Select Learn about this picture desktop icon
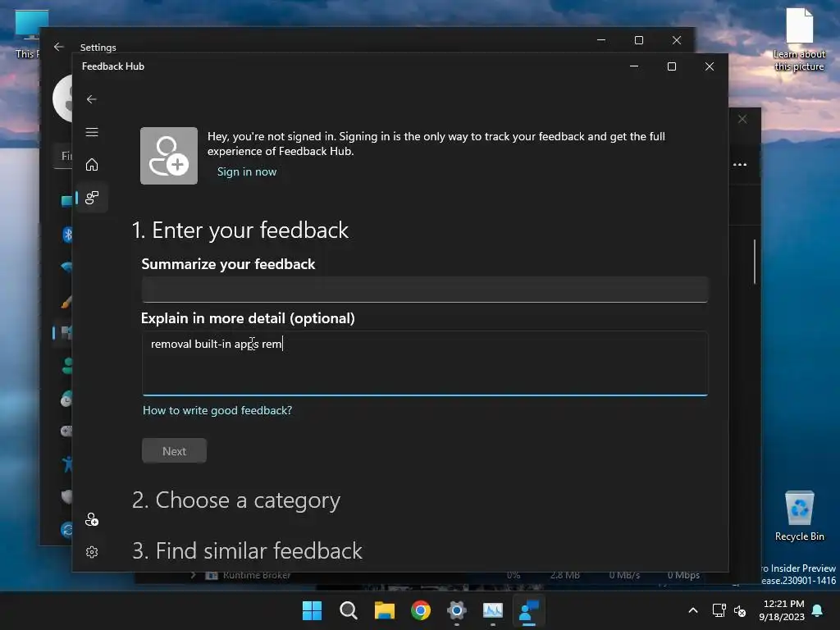This screenshot has width=840, height=630. coord(799,39)
